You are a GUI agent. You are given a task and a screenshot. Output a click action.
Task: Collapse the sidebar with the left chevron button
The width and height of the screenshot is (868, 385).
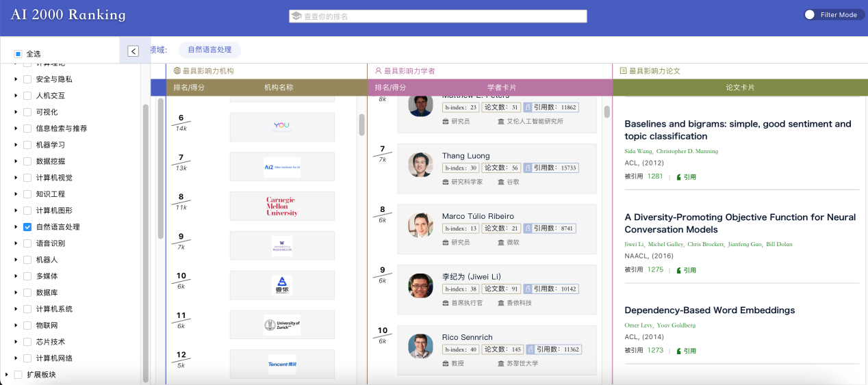pyautogui.click(x=133, y=51)
